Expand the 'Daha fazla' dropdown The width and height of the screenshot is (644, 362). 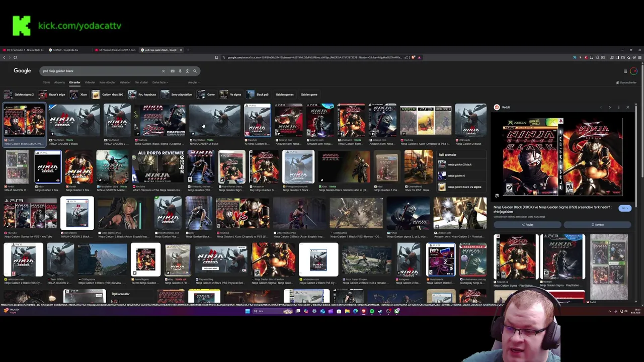tap(160, 82)
